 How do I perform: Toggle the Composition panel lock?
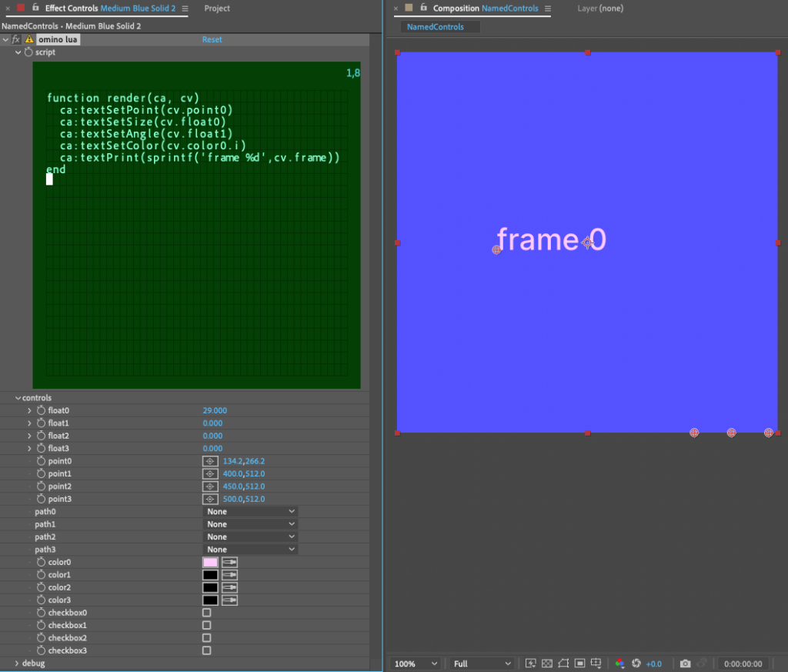point(424,8)
